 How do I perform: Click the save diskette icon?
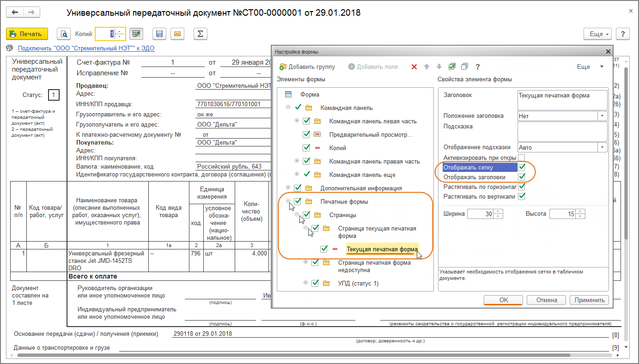tap(159, 34)
